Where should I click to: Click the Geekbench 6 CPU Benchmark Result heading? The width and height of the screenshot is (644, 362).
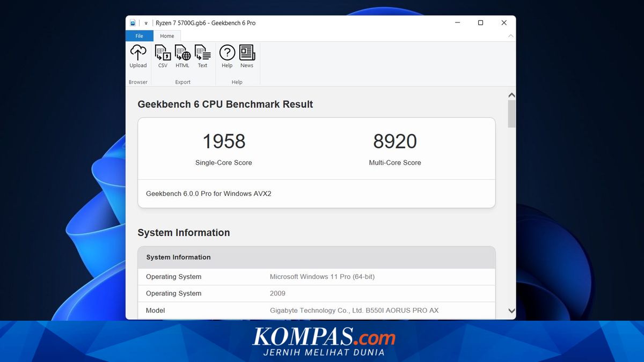pyautogui.click(x=225, y=105)
